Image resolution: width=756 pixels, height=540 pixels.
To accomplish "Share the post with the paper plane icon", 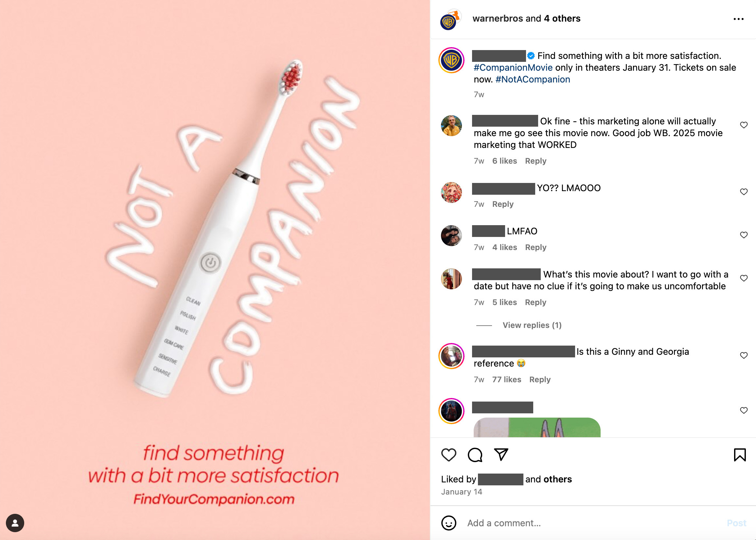I will (501, 455).
